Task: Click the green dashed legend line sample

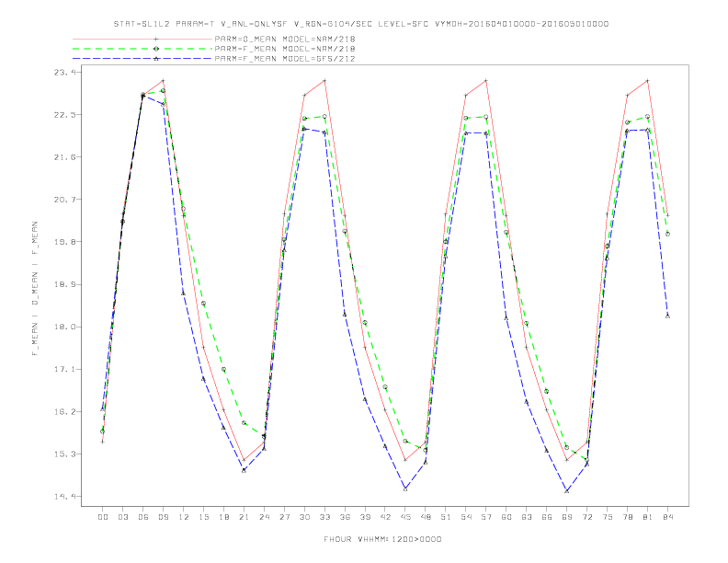Action: coord(142,49)
